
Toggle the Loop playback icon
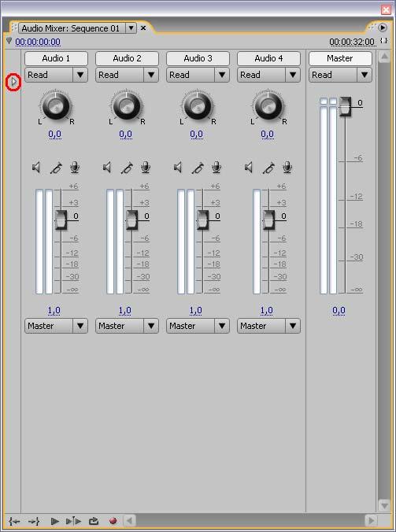94,521
